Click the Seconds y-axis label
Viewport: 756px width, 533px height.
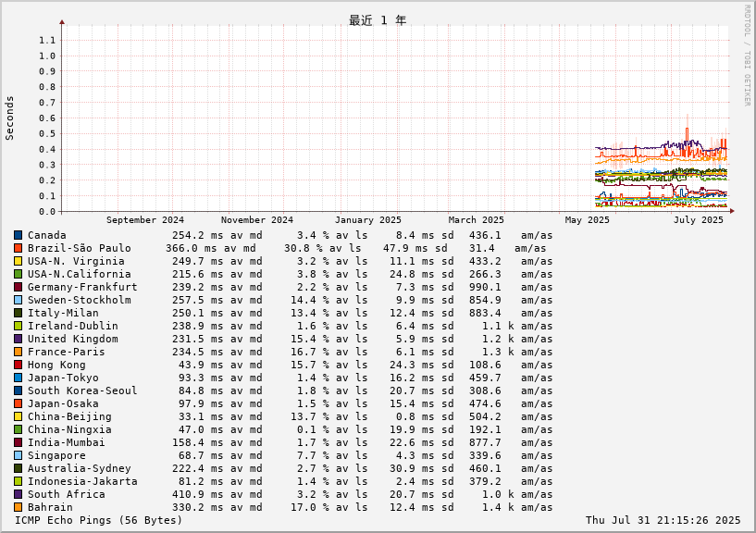[9, 118]
